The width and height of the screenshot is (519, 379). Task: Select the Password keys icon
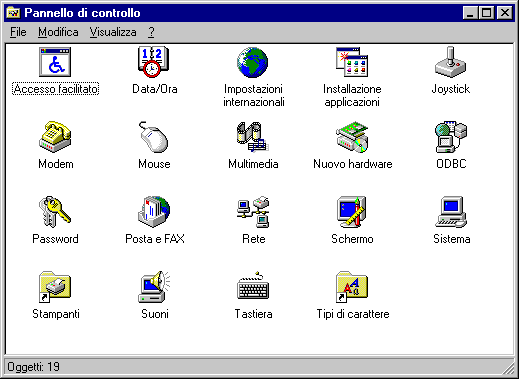[55, 212]
